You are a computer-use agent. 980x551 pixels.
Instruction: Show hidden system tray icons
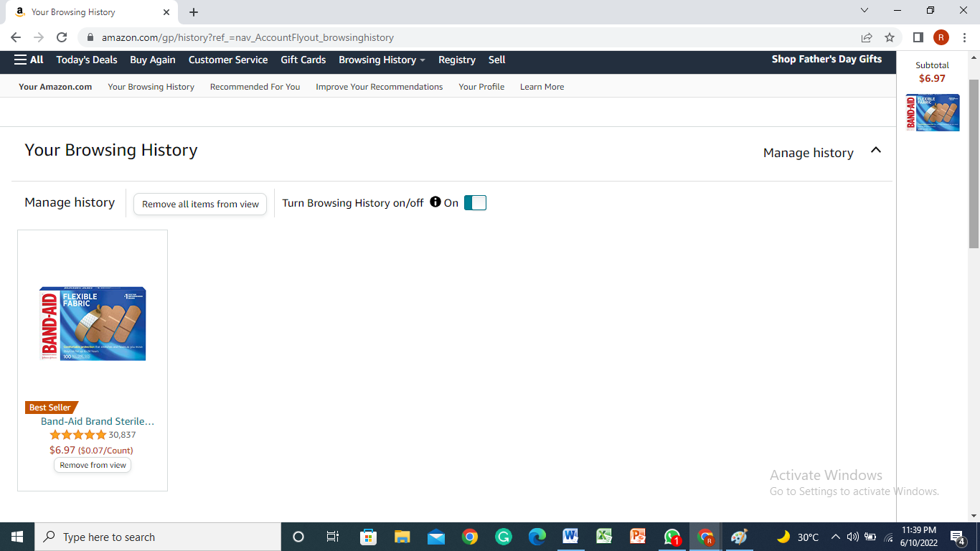(x=835, y=537)
